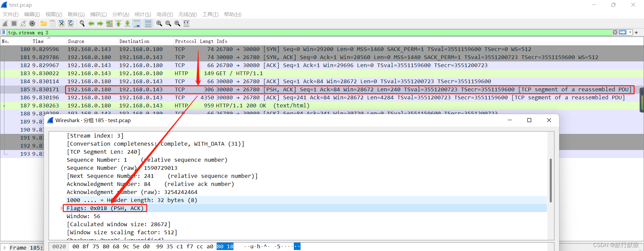Click the start capture shark fin icon

coord(5,23)
